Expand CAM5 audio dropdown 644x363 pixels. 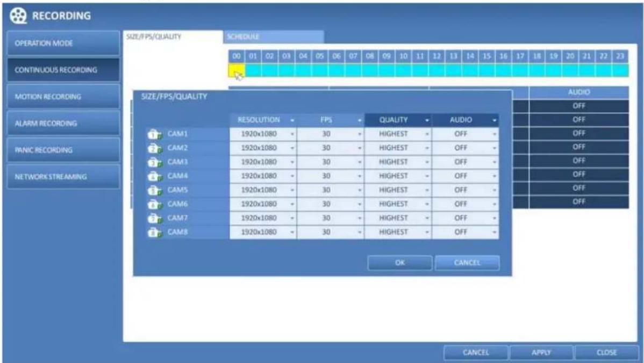[466, 190]
